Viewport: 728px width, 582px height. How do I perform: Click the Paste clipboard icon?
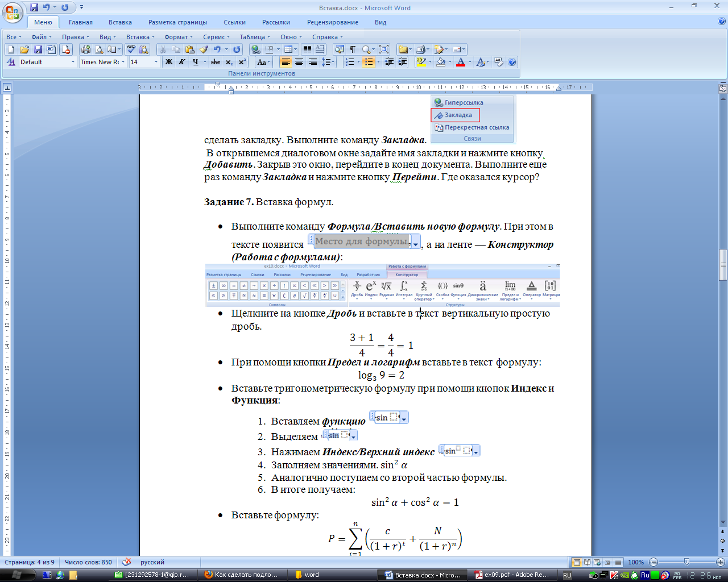click(x=190, y=49)
